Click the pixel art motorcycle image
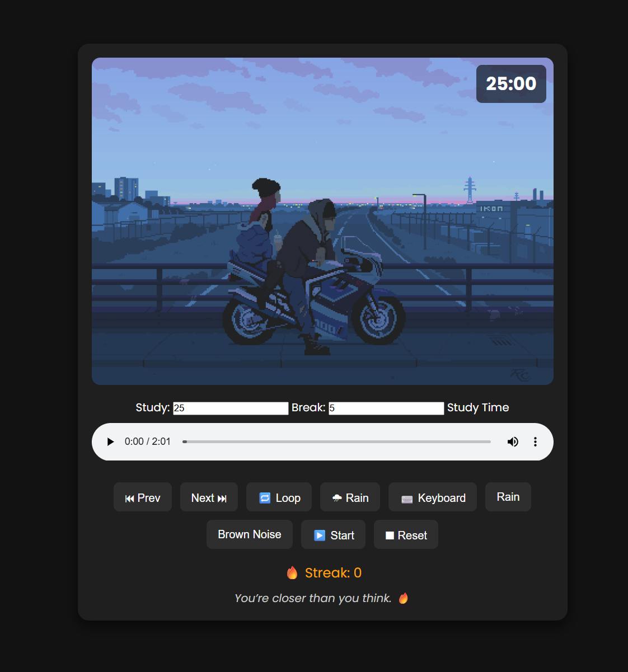The width and height of the screenshot is (628, 672). tap(322, 221)
